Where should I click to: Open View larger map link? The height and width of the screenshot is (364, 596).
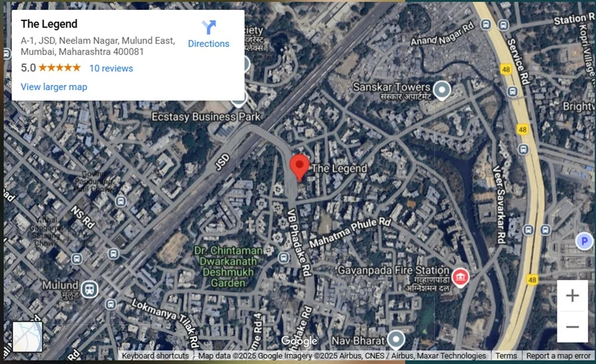[x=54, y=87]
